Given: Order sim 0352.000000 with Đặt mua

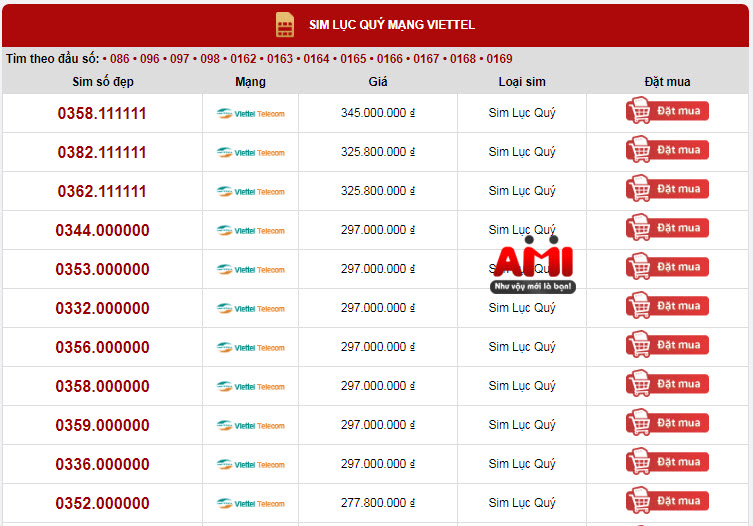Looking at the screenshot, I should coord(667,500).
